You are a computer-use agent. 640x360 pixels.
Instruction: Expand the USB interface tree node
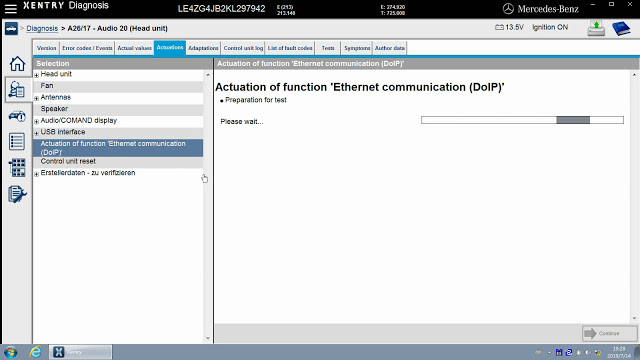[x=37, y=133]
